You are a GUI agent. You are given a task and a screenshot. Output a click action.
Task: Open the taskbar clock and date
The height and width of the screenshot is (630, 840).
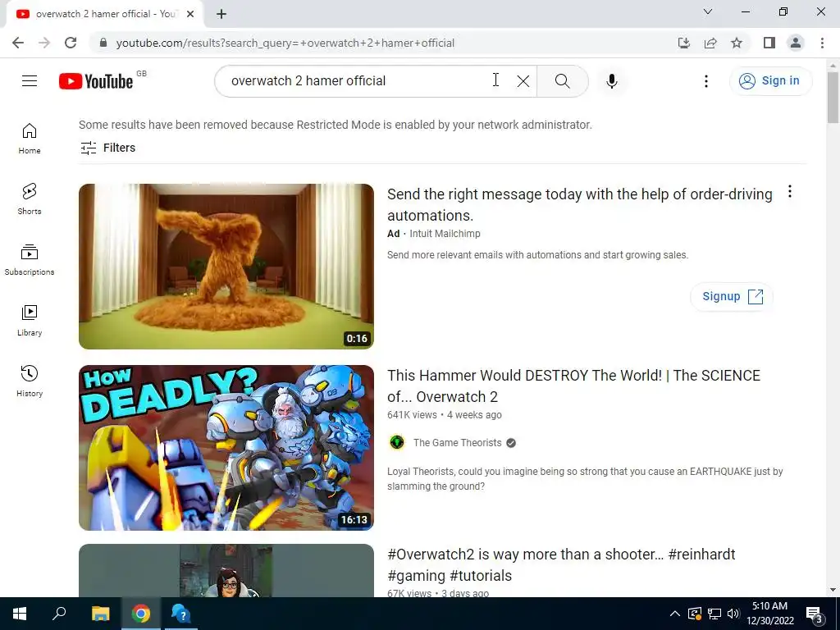click(x=769, y=614)
